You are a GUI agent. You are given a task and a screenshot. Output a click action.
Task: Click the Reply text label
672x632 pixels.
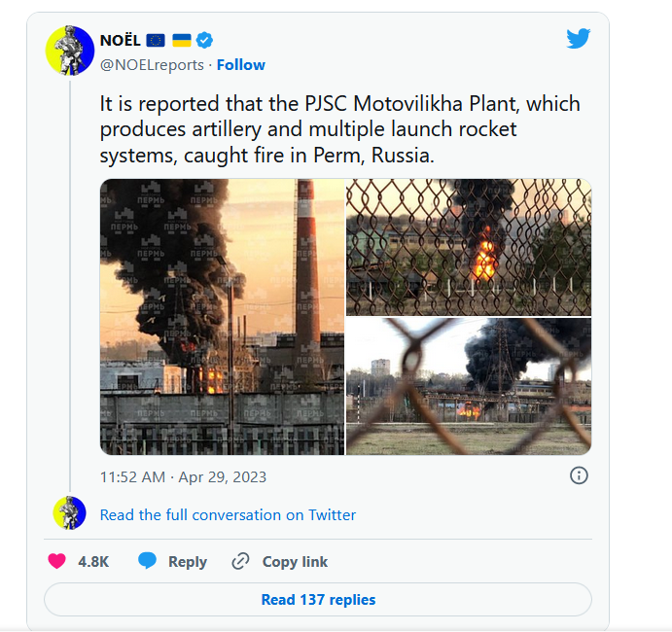(x=188, y=561)
